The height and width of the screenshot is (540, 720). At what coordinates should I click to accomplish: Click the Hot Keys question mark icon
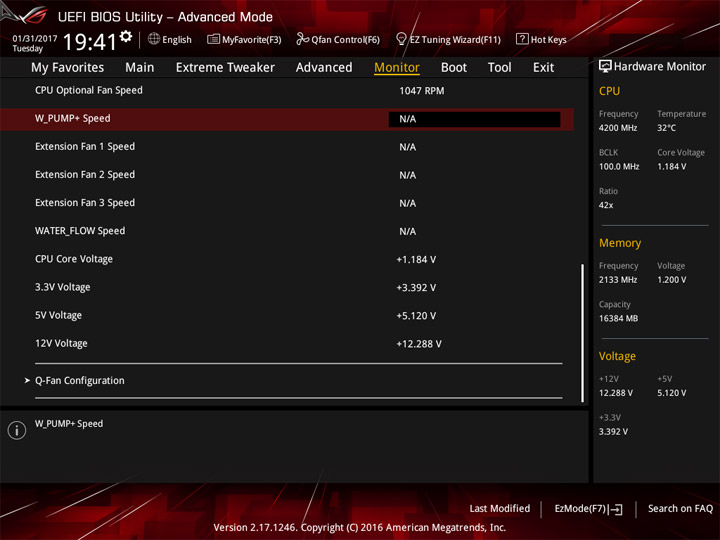(522, 39)
